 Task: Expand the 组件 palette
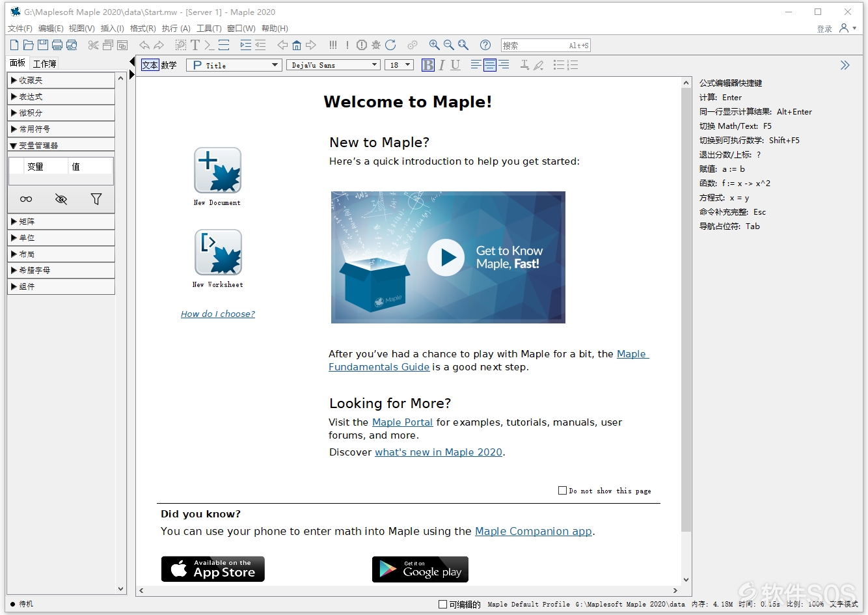[61, 286]
